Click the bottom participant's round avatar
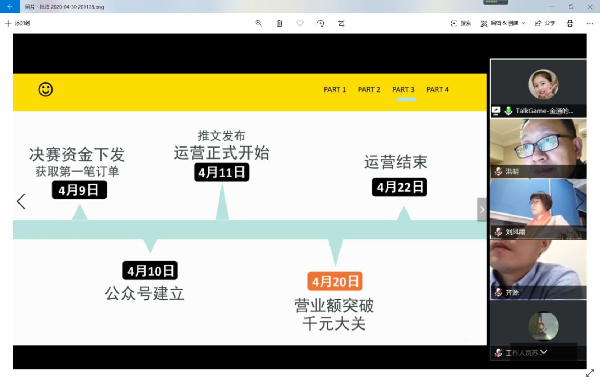This screenshot has width=600, height=383. pyautogui.click(x=543, y=326)
